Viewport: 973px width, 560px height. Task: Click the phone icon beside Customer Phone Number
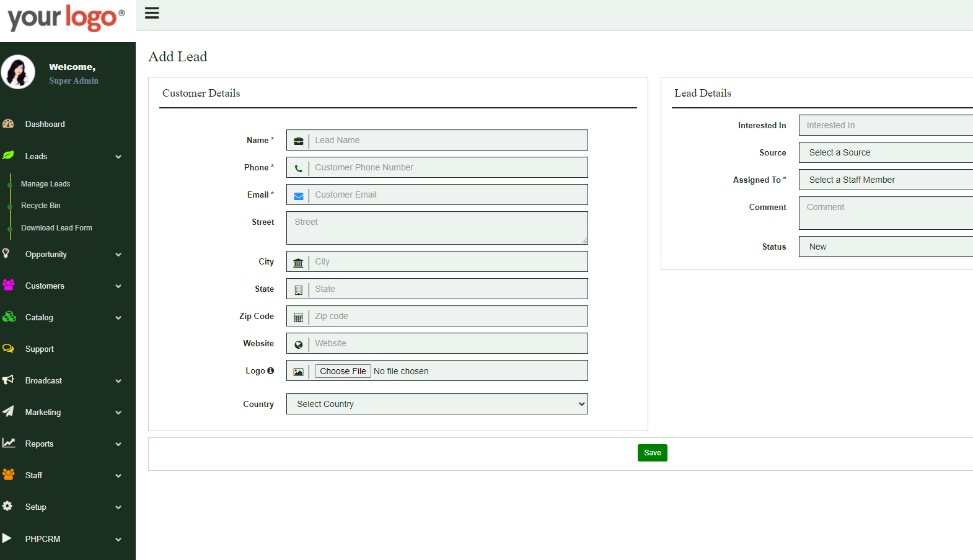pos(298,168)
